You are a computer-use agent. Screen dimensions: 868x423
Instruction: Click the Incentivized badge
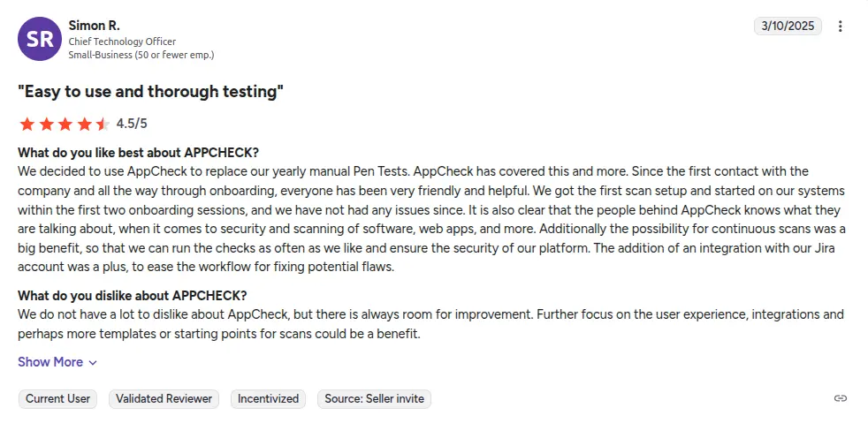click(x=268, y=399)
